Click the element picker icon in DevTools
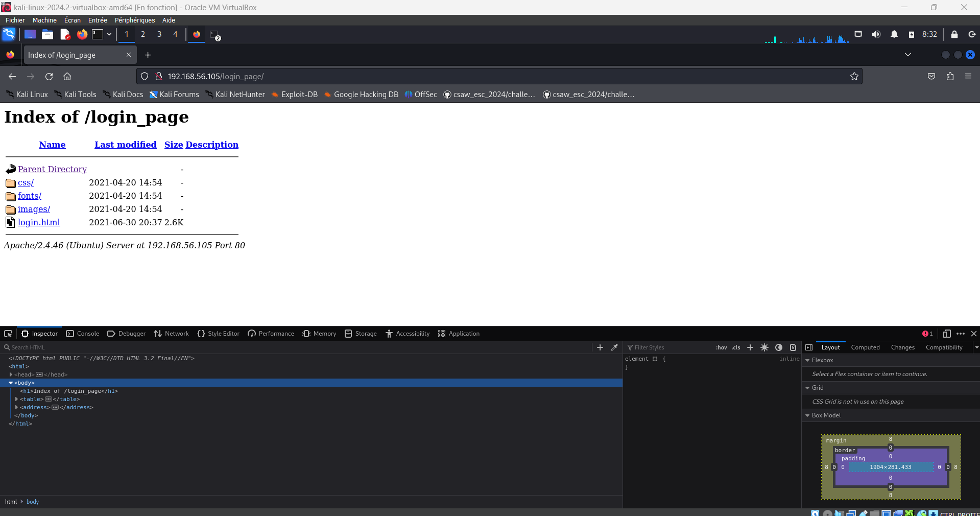This screenshot has width=980, height=516. point(8,334)
